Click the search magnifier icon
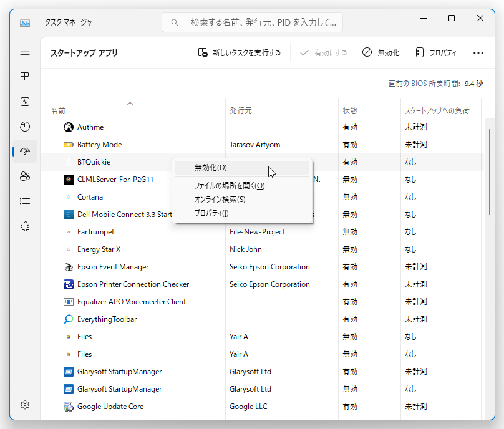Viewport: 504px width, 429px height. [x=175, y=22]
